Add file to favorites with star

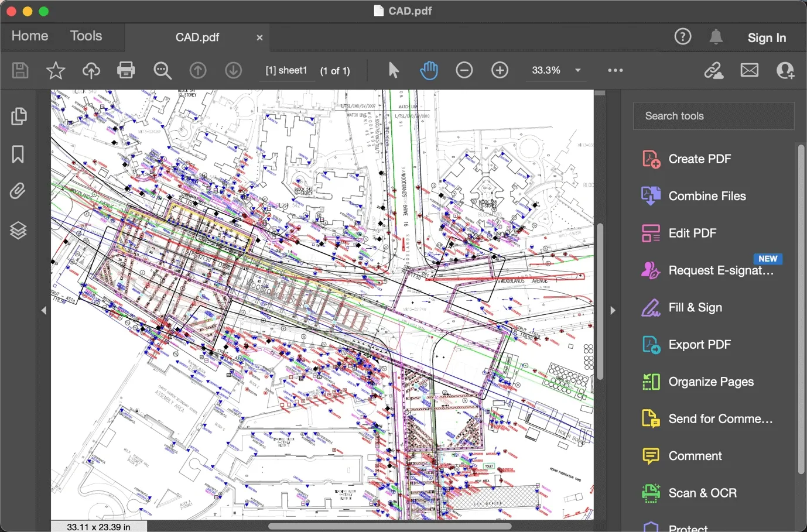(x=56, y=70)
